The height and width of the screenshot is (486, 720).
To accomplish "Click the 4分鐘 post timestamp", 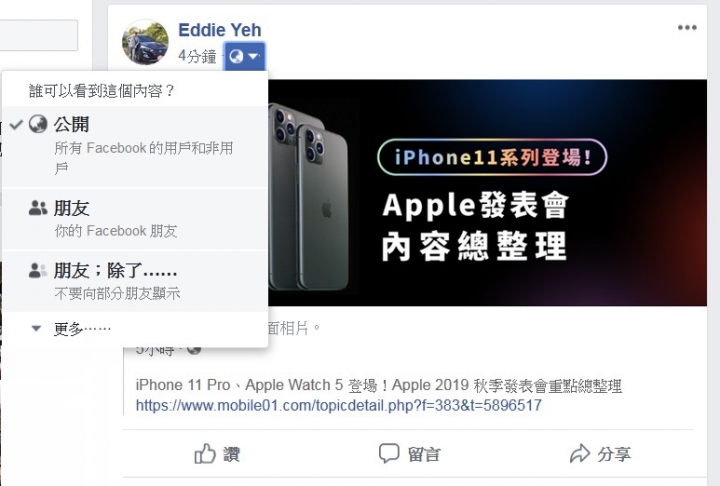I will [197, 56].
